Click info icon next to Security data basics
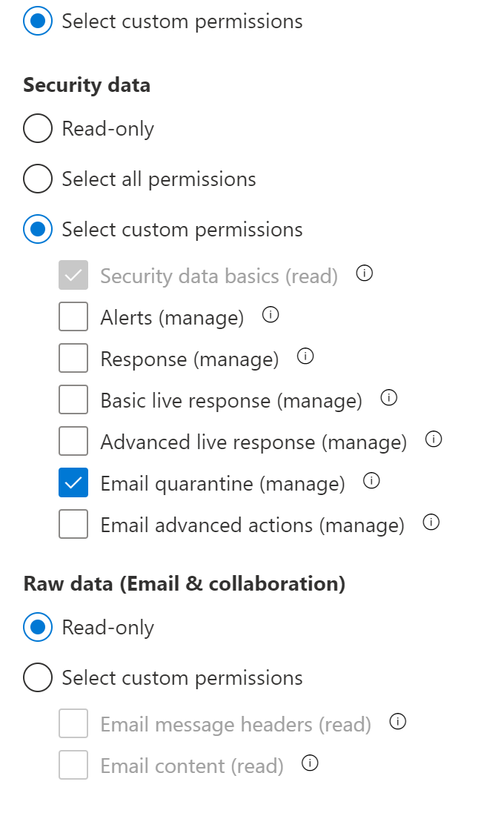The height and width of the screenshot is (813, 504). tap(364, 273)
